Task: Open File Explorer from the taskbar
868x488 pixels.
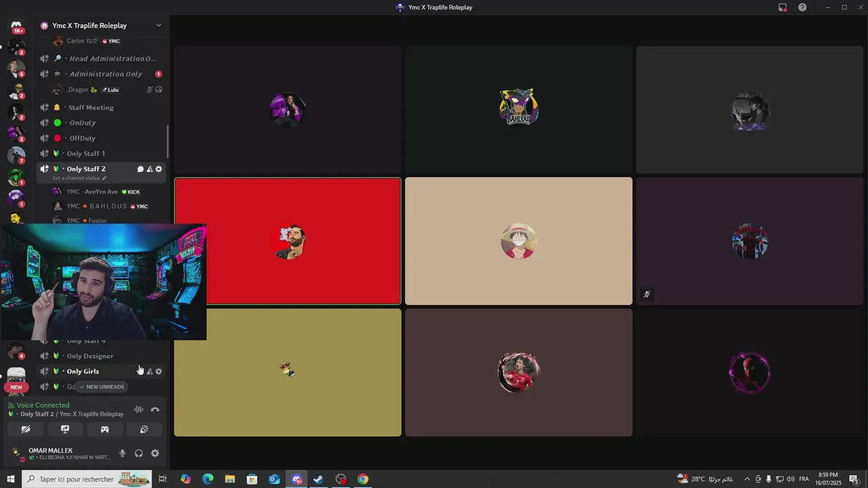Action: click(x=230, y=479)
